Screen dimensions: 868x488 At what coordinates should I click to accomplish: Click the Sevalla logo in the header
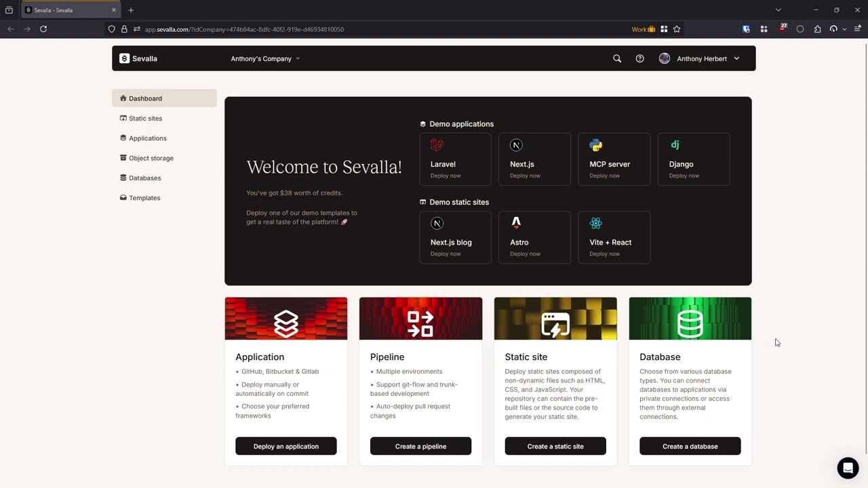pyautogui.click(x=138, y=58)
